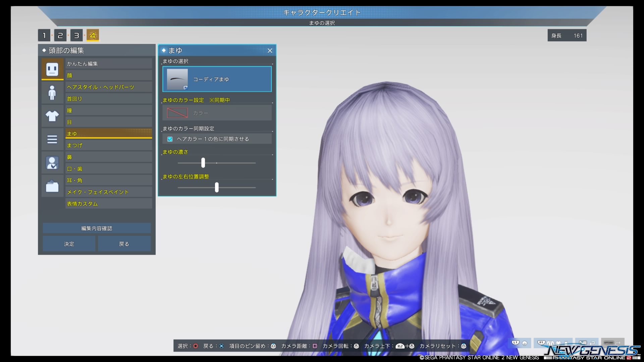
Task: Click the 戻る cross button hint
Action: click(221, 346)
